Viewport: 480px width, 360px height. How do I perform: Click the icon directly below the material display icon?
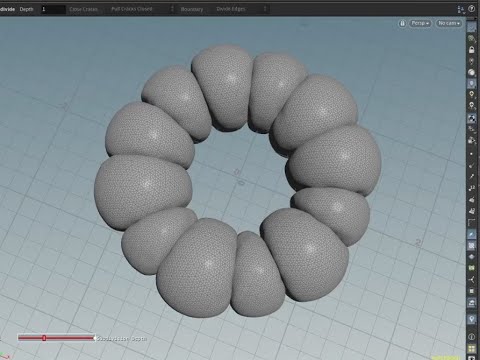click(471, 129)
